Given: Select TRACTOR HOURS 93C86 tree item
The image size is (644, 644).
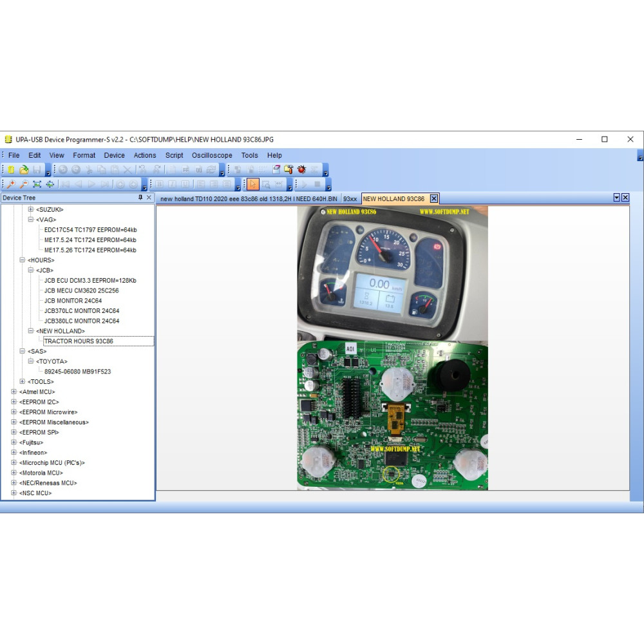Looking at the screenshot, I should coord(79,341).
